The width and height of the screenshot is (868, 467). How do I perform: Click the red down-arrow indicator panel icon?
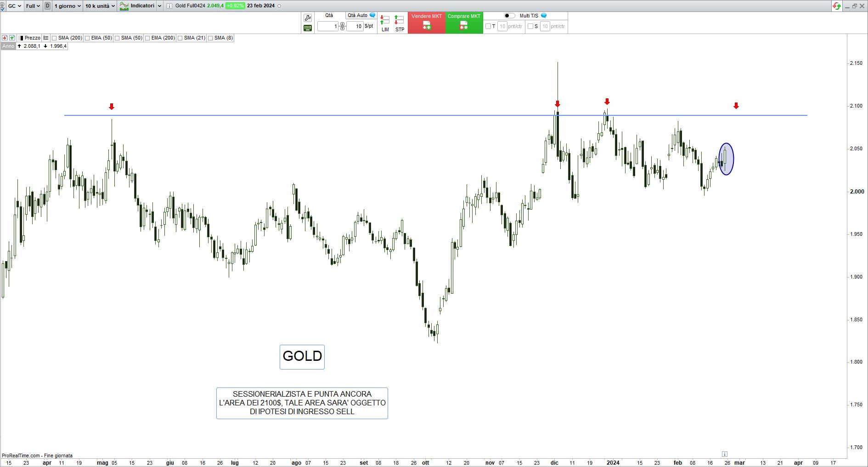point(5,38)
